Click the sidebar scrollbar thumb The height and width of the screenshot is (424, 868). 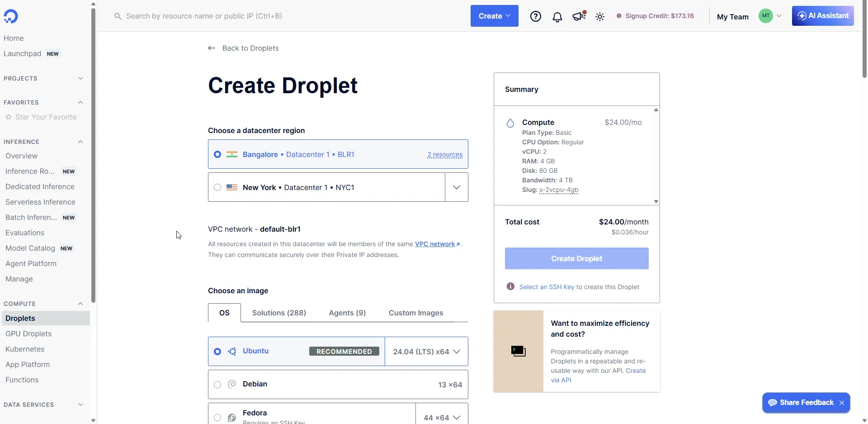point(94,155)
